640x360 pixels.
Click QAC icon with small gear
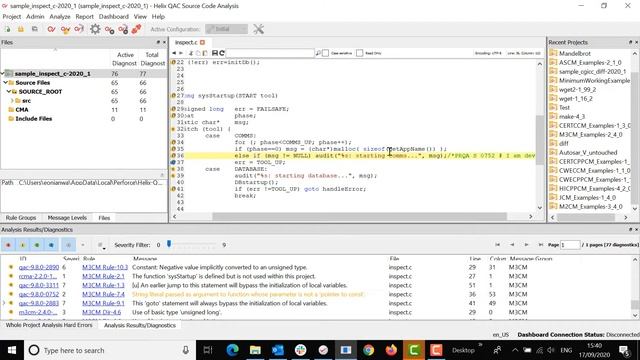point(109,29)
